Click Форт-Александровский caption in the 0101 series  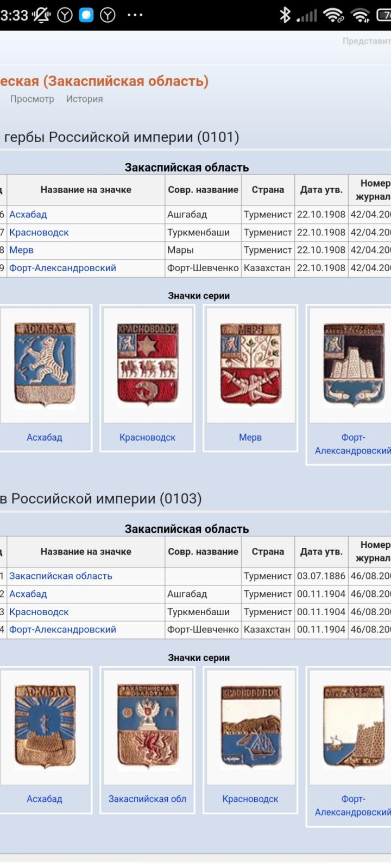coord(353,444)
